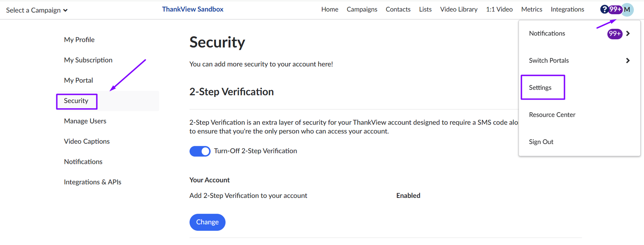Viewport: 644px width, 245px height.
Task: Select Settings in the account menu
Action: pos(540,88)
